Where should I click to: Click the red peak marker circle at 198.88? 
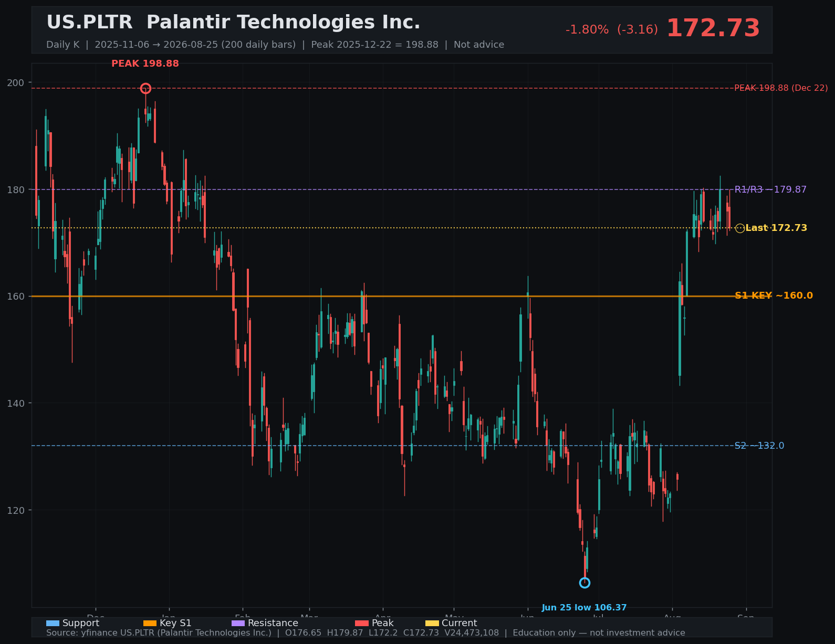pyautogui.click(x=145, y=88)
